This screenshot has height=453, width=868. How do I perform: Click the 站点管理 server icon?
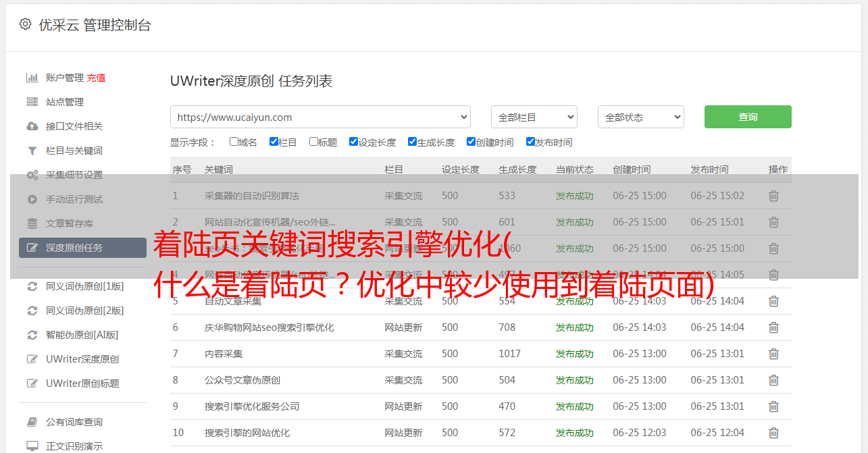point(32,102)
